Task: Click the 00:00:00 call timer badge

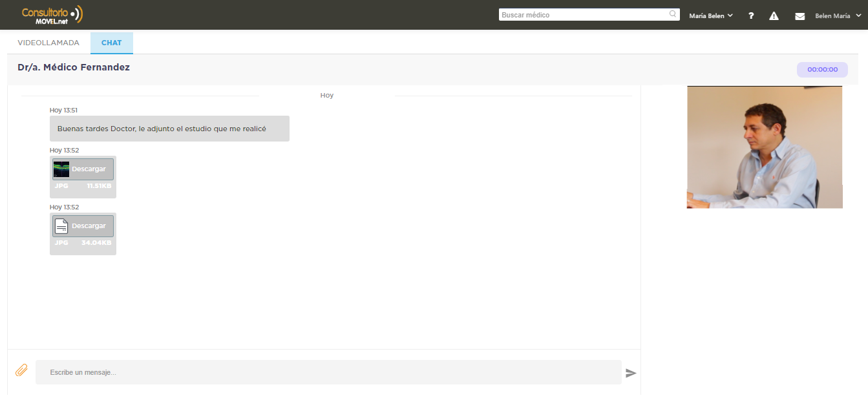Action: click(822, 70)
